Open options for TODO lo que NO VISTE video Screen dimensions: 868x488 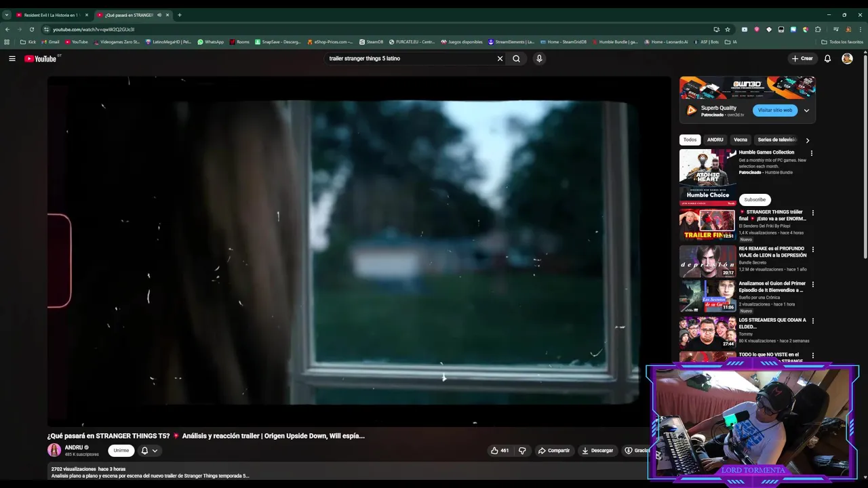tap(812, 356)
